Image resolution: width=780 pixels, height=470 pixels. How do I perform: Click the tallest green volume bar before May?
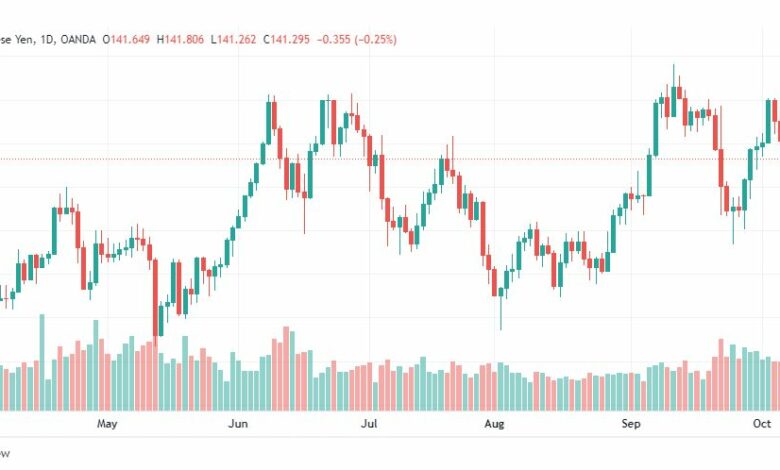(x=42, y=362)
